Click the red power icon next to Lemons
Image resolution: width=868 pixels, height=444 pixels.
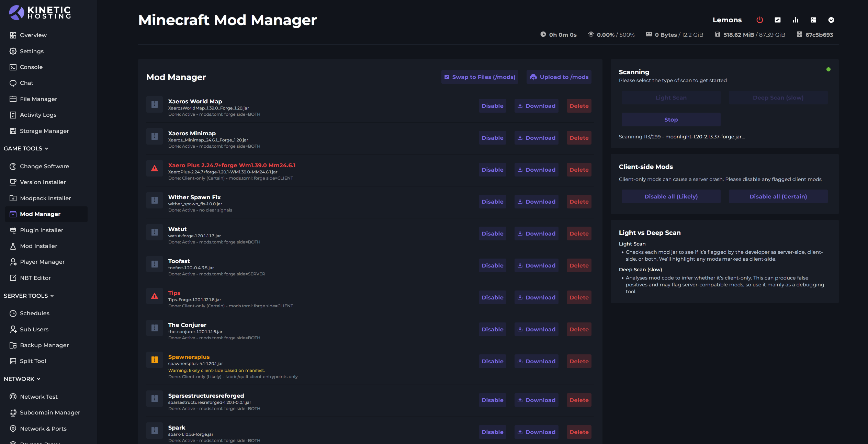tap(759, 20)
